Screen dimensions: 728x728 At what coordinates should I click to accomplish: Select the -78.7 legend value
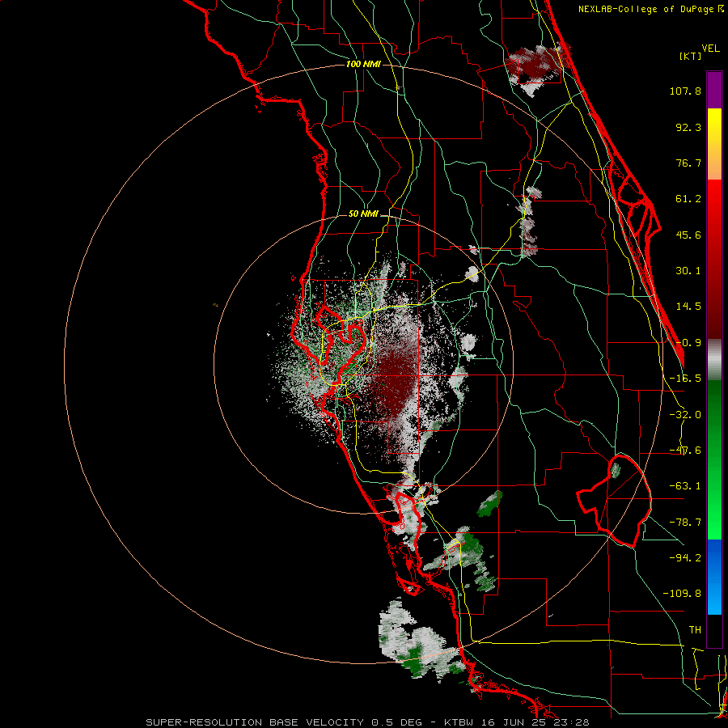point(685,523)
